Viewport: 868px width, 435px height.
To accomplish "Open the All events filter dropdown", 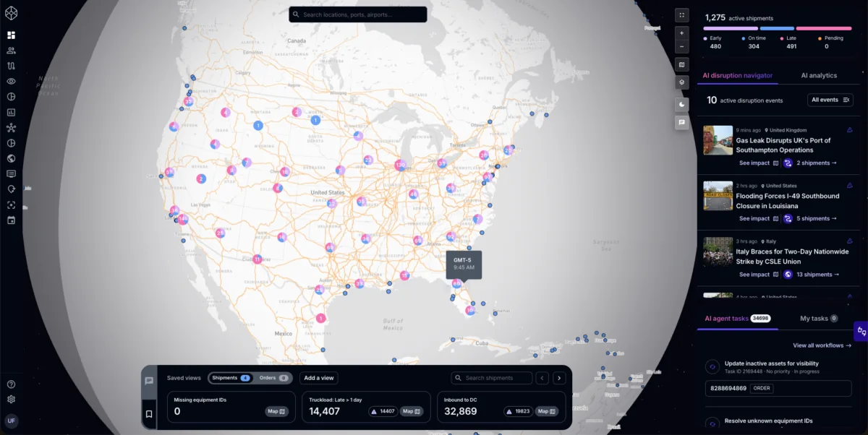I will click(830, 100).
